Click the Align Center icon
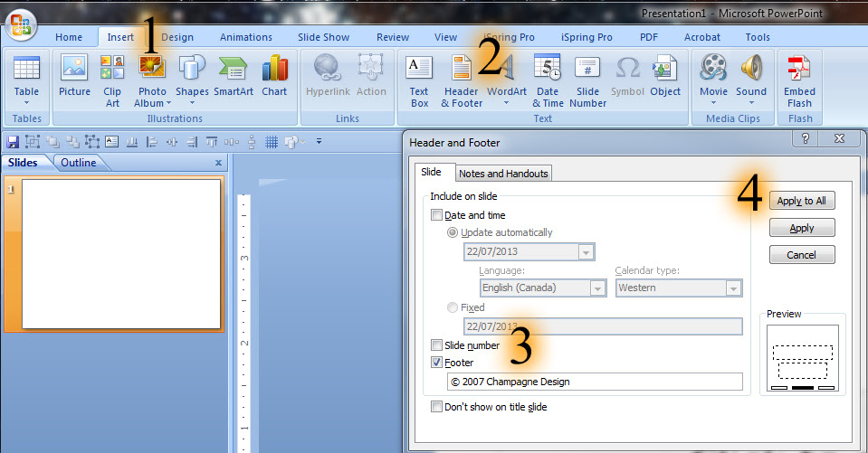 [172, 142]
